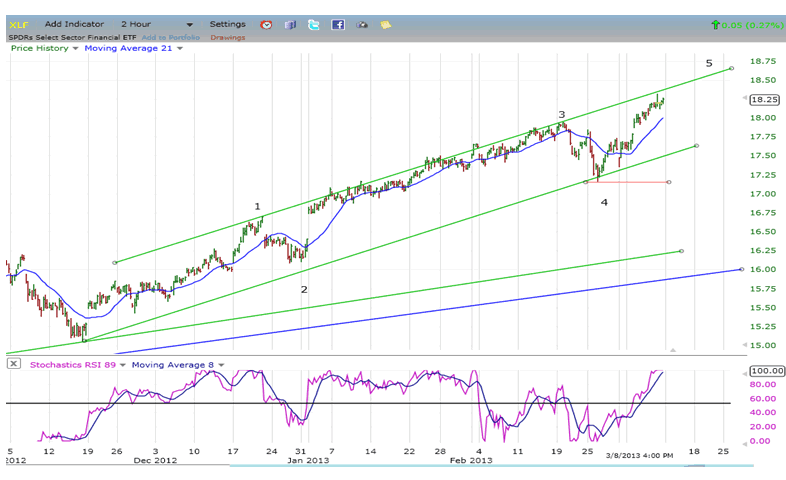Click the XLF ticker symbol field
The image size is (786, 480).
point(20,24)
